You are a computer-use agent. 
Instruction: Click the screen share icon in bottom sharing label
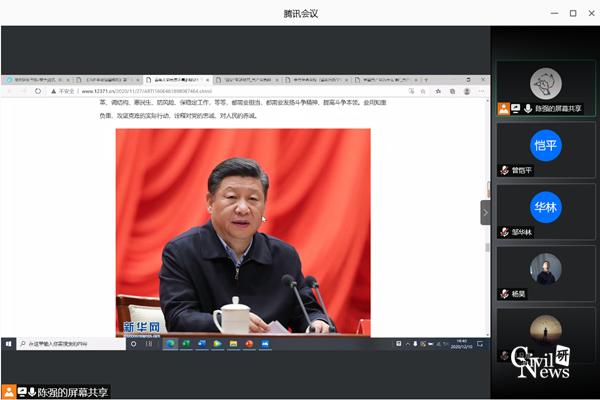(x=21, y=390)
